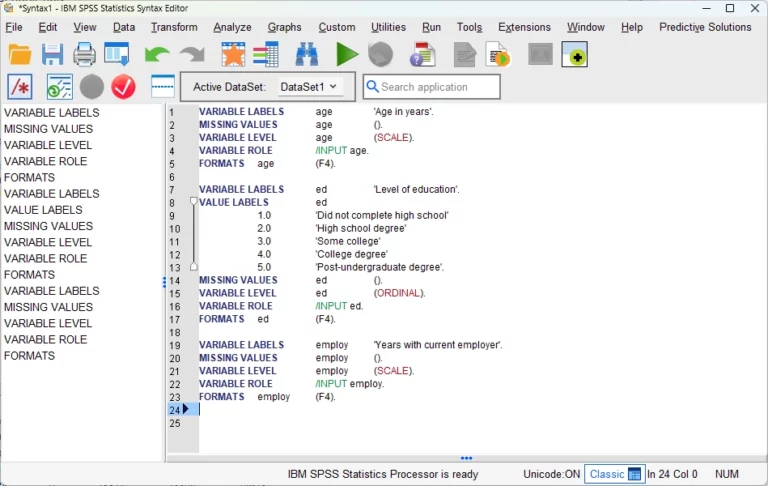Click the grey Stop processor circle icon
The height and width of the screenshot is (486, 768).
(x=381, y=54)
